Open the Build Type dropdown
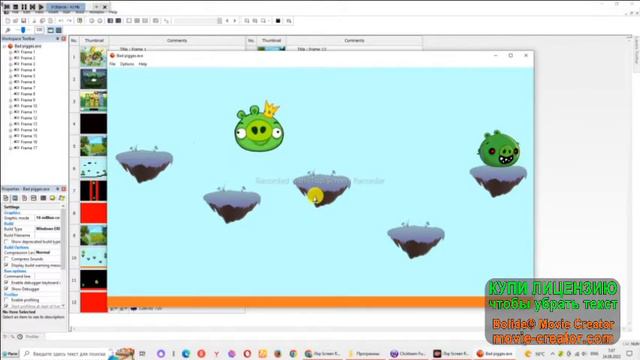 pos(48,229)
